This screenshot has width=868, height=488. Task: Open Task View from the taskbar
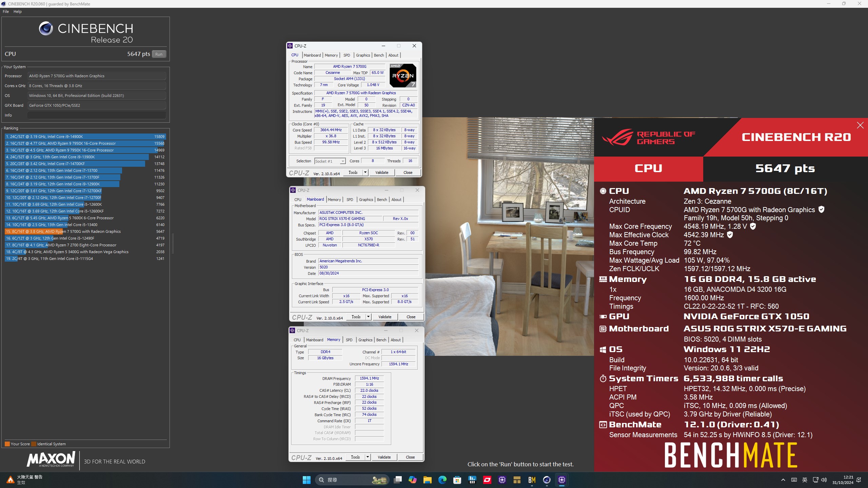398,480
